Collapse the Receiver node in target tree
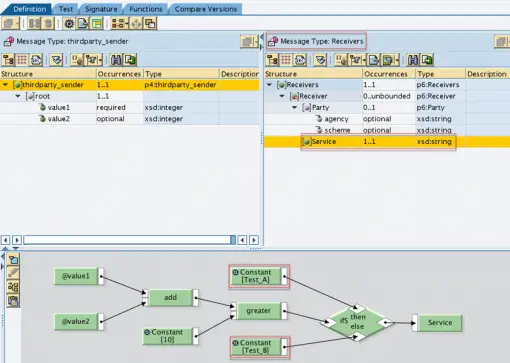The height and width of the screenshot is (363, 510). coord(282,96)
